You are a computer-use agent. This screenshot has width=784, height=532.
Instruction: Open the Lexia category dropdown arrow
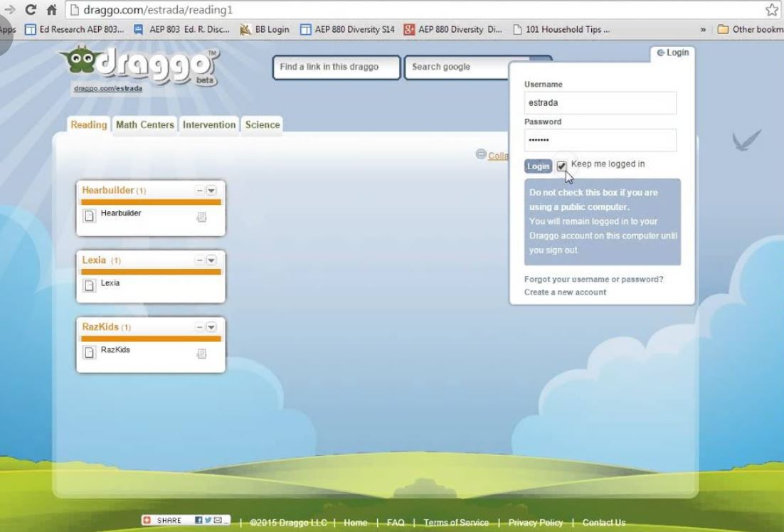(211, 260)
